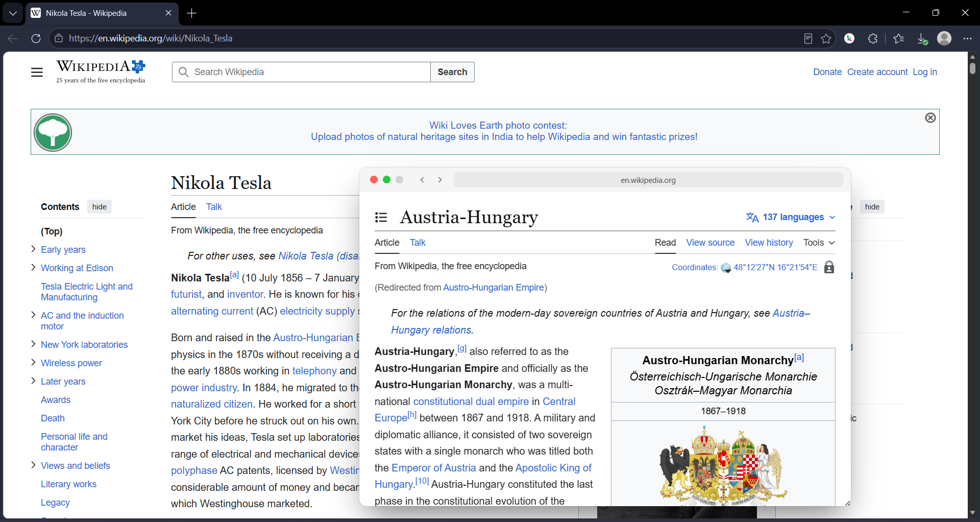The image size is (980, 522).
Task: Click the Wikipedia logo
Action: (101, 72)
